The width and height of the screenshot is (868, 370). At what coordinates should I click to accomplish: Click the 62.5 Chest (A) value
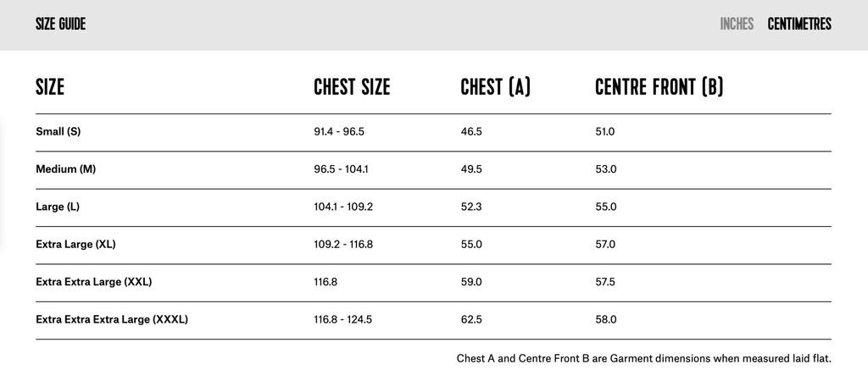[x=471, y=320]
